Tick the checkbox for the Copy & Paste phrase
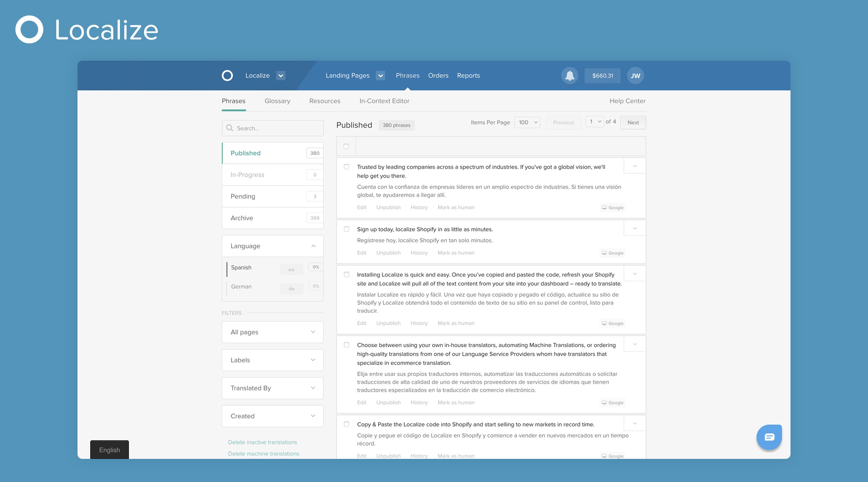Image resolution: width=868 pixels, height=482 pixels. 347,424
